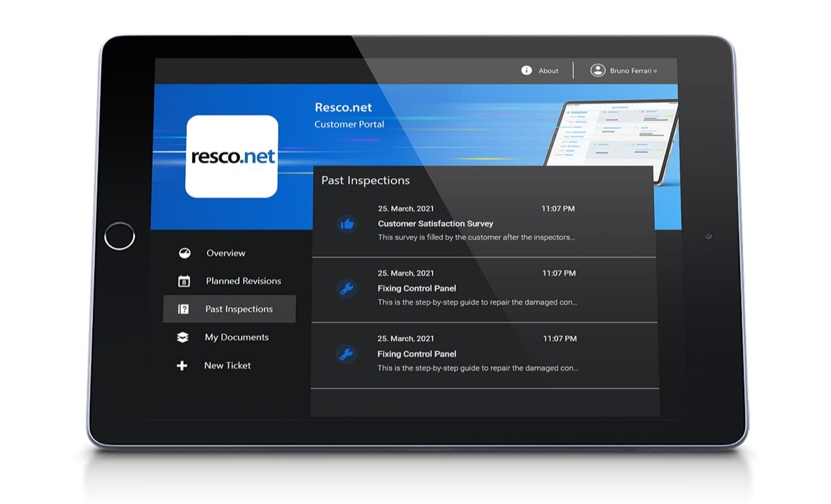Click the Past Inspections panel heading
This screenshot has width=831, height=504.
[x=365, y=181]
